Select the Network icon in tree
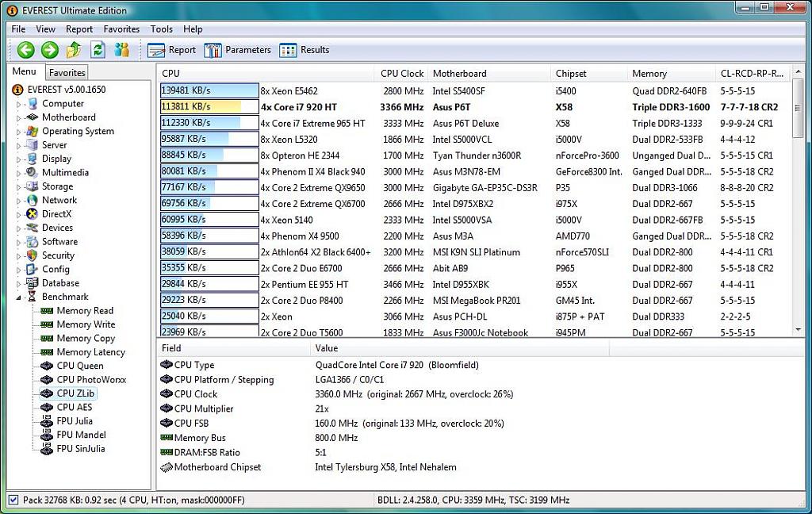Screen dimensions: 812x514 (32, 200)
